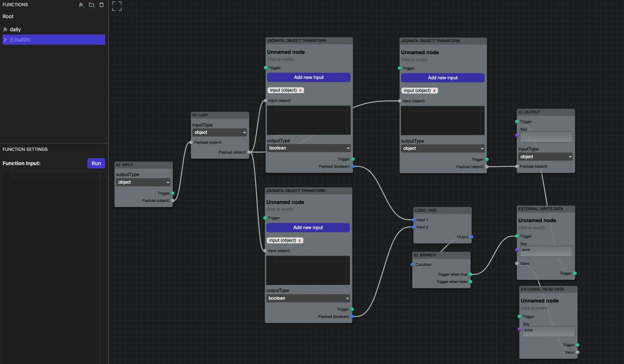The width and height of the screenshot is (624, 364).
Task: Click the Trigger when false port on IO: BRANCH
Action: [x=471, y=282]
